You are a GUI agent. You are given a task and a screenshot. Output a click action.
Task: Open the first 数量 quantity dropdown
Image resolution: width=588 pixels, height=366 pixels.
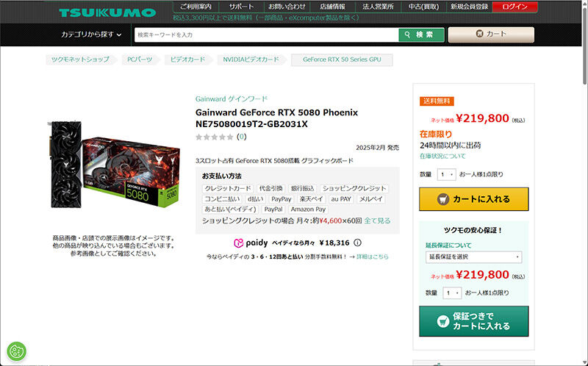click(x=446, y=174)
